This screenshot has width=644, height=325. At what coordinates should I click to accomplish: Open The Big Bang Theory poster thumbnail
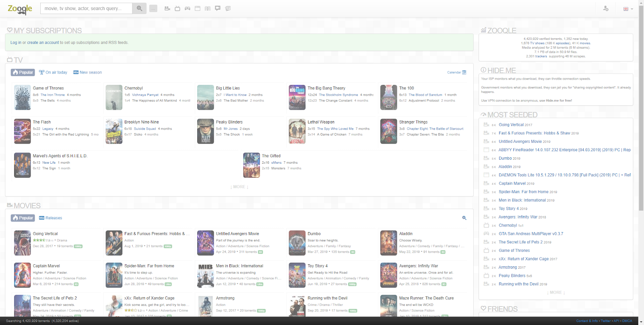coord(297,97)
